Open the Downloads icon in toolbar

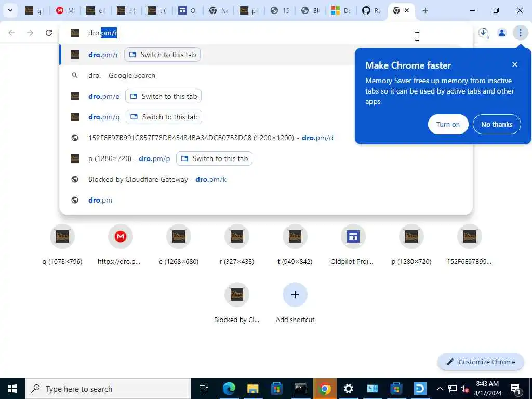coord(483,33)
